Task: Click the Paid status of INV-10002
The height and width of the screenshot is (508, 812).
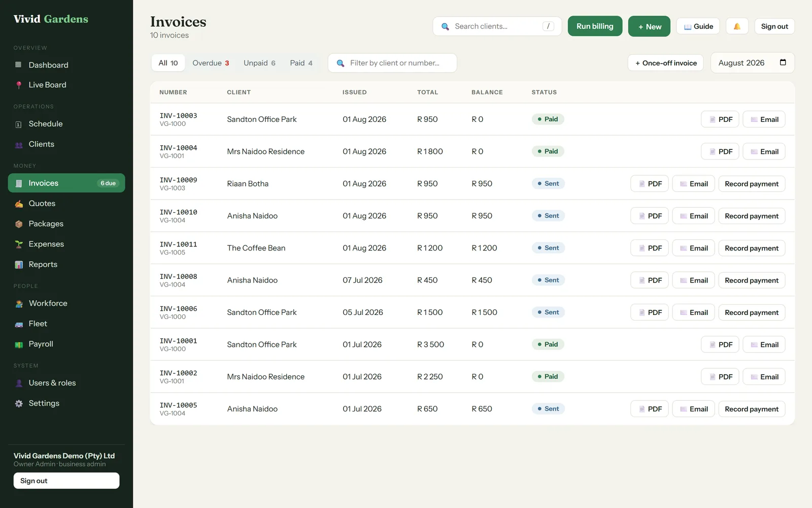Action: [x=548, y=376]
